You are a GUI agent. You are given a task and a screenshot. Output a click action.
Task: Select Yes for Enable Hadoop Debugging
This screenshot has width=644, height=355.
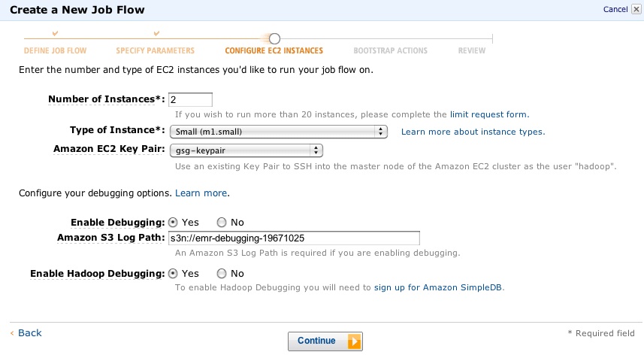[x=173, y=274]
